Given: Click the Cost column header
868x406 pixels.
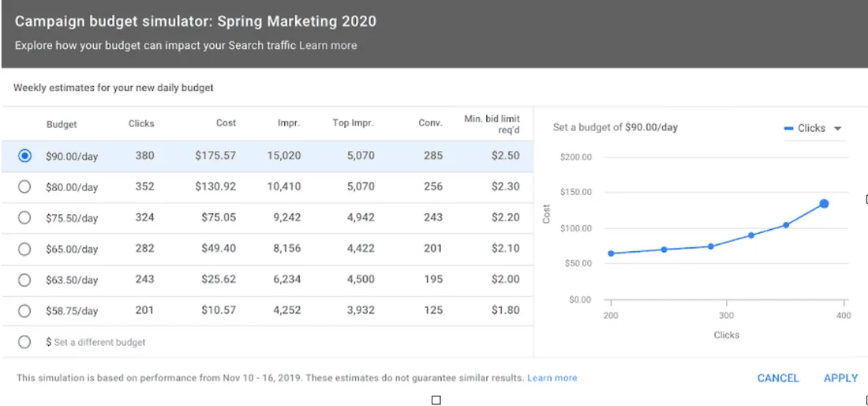Looking at the screenshot, I should [x=226, y=123].
